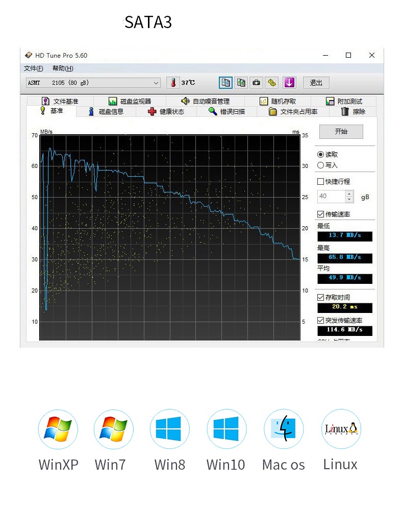Open the 错误扫描 error scan magnifier tab
The image size is (403, 532).
coord(226,111)
